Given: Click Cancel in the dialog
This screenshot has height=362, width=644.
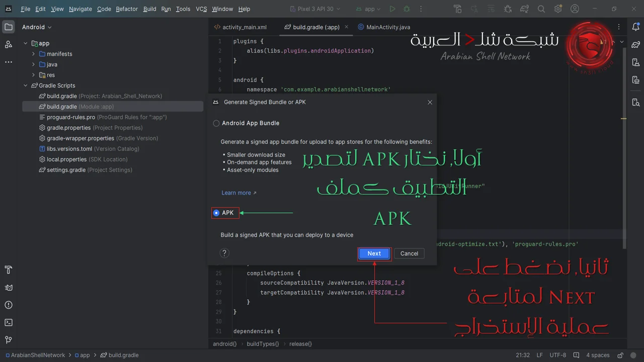Looking at the screenshot, I should pyautogui.click(x=409, y=253).
